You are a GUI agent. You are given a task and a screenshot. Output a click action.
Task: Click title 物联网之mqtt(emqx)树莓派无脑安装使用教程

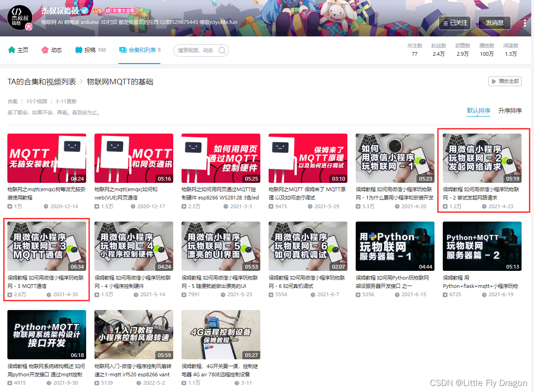pos(47,193)
